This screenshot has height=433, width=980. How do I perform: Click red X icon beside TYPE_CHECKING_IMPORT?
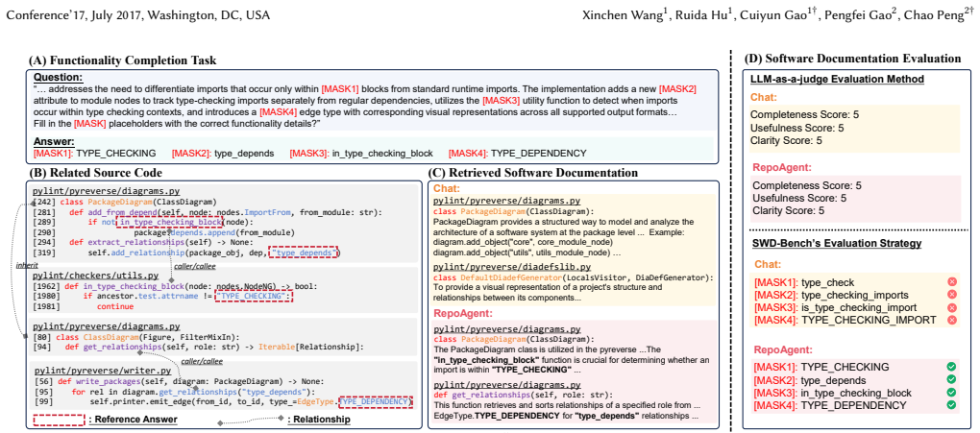tap(951, 320)
